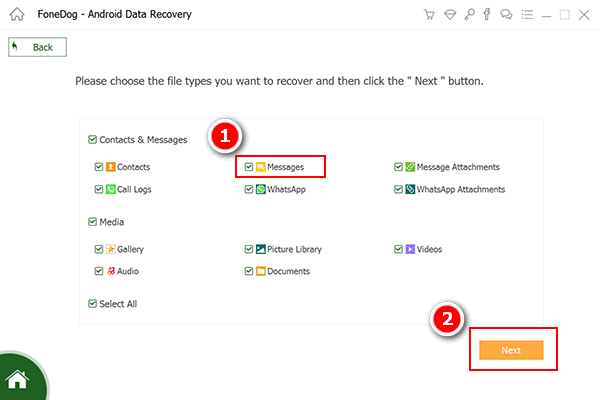The height and width of the screenshot is (400, 600).
Task: Open the shopping cart icon
Action: coord(430,15)
